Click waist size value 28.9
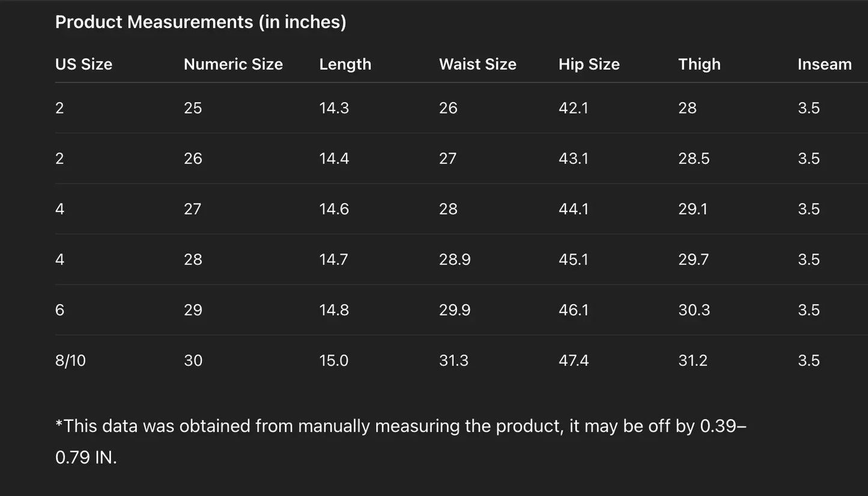 tap(455, 260)
